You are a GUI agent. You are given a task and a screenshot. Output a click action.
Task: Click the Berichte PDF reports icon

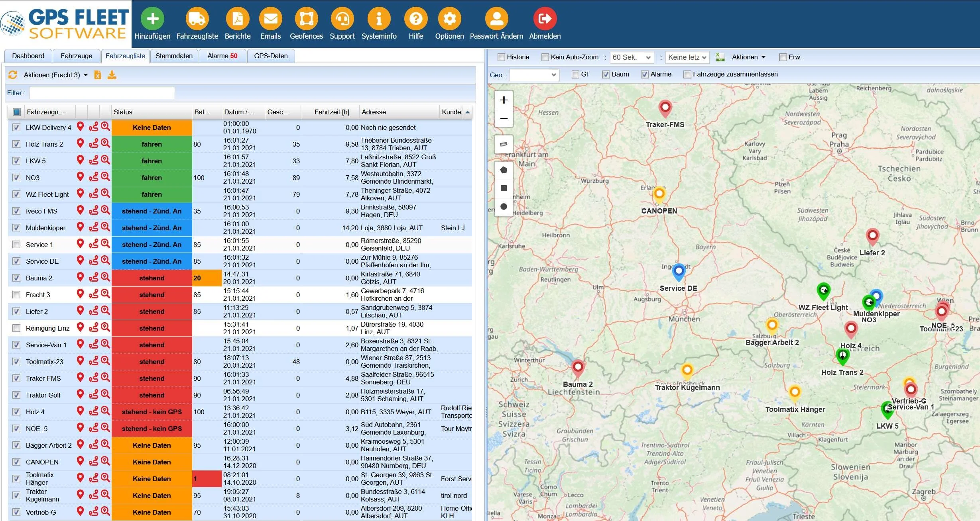[x=238, y=18]
